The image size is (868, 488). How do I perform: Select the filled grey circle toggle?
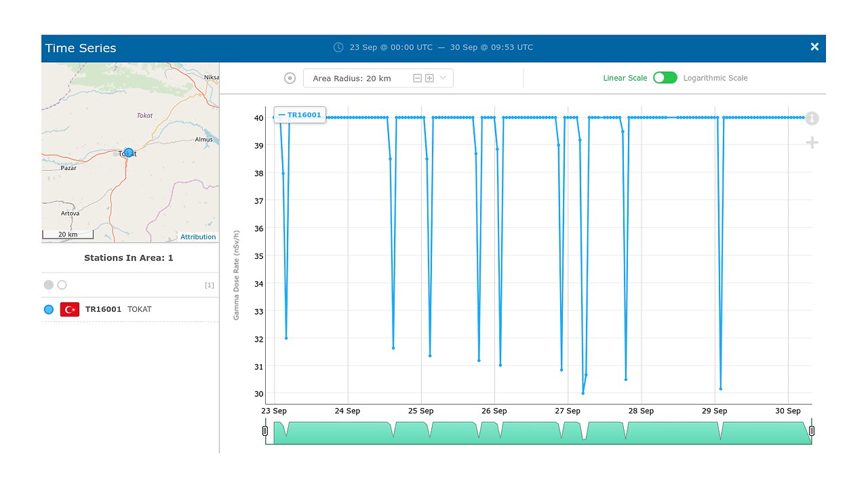[x=49, y=285]
